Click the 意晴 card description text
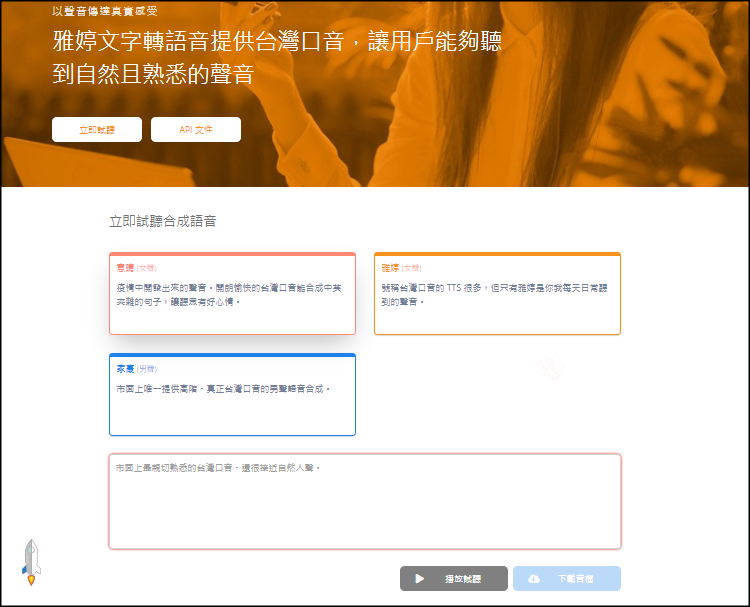 [230, 294]
